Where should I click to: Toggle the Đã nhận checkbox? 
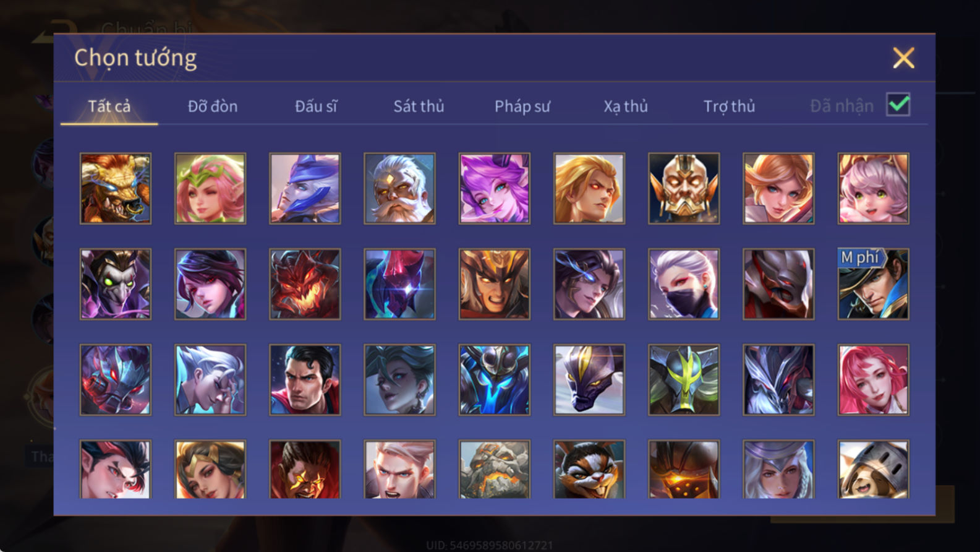[x=898, y=105]
